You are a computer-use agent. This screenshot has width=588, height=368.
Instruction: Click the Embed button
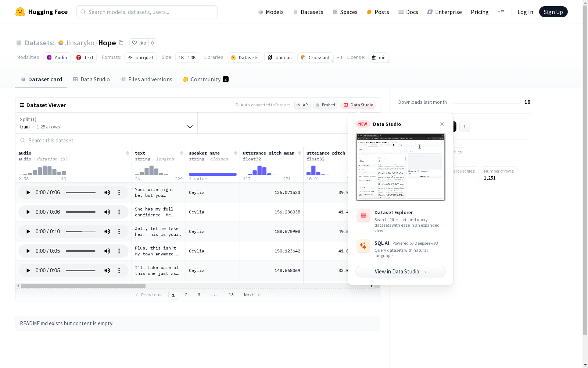tap(325, 105)
